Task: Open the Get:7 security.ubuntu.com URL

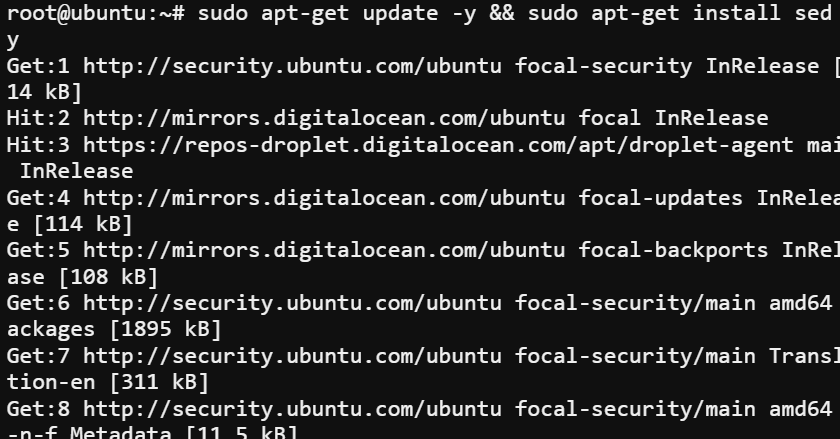Action: pos(292,356)
